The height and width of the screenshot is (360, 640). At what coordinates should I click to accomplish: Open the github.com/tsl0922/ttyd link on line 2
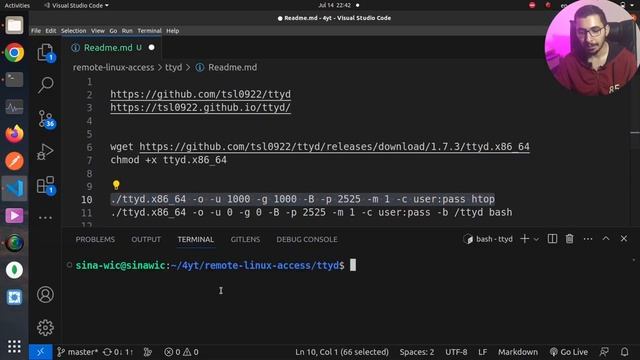coord(200,94)
